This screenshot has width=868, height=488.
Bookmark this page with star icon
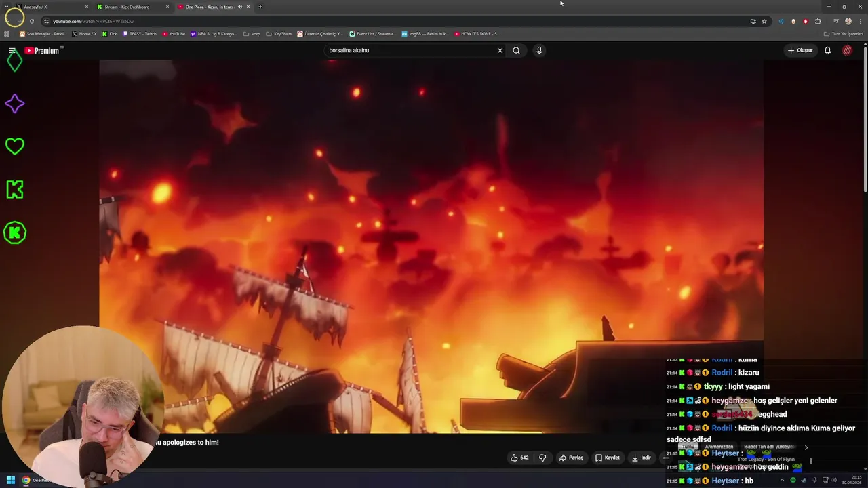coord(764,21)
